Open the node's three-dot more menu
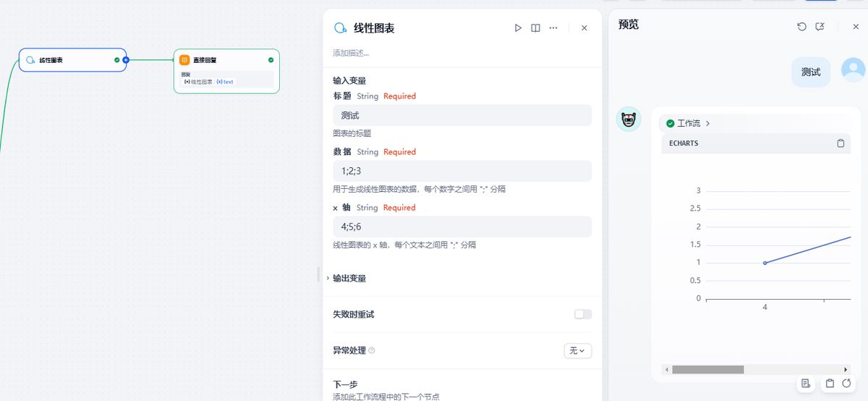Image resolution: width=868 pixels, height=401 pixels. (x=553, y=28)
